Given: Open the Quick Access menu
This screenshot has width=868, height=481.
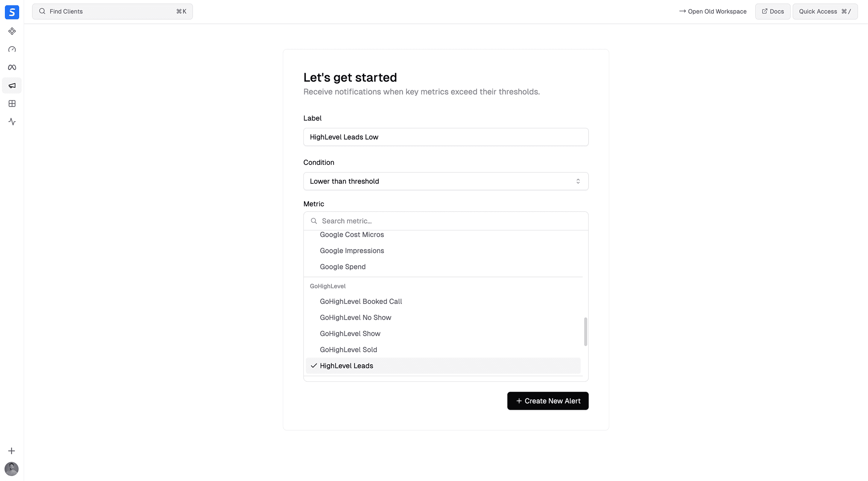Looking at the screenshot, I should tap(825, 11).
